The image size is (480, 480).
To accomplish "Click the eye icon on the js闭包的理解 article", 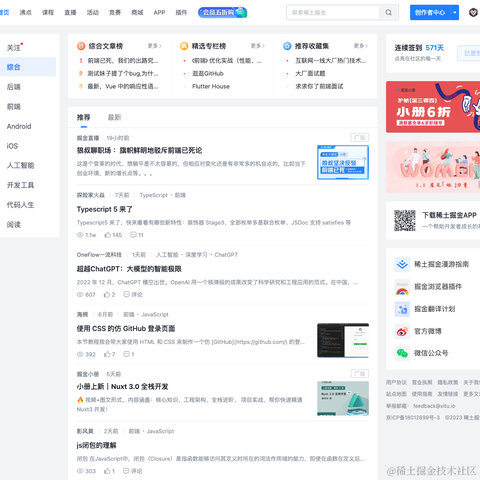I will [80, 471].
